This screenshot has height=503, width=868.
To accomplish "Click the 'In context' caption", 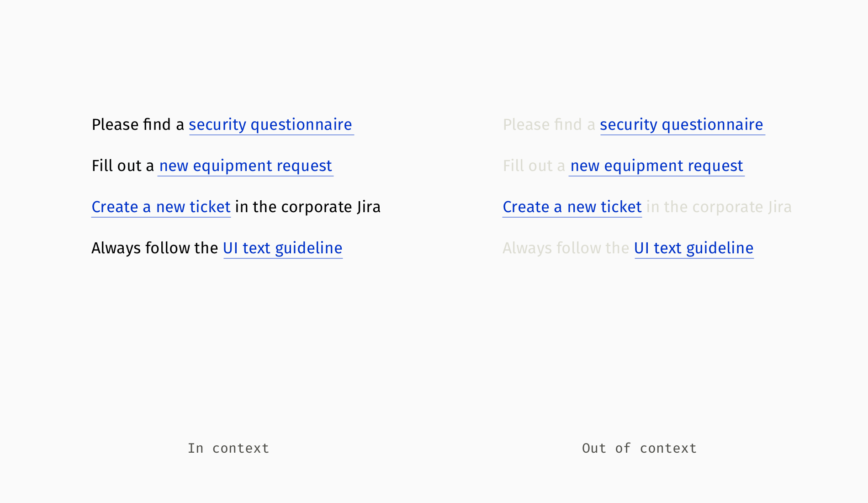I will [x=228, y=448].
